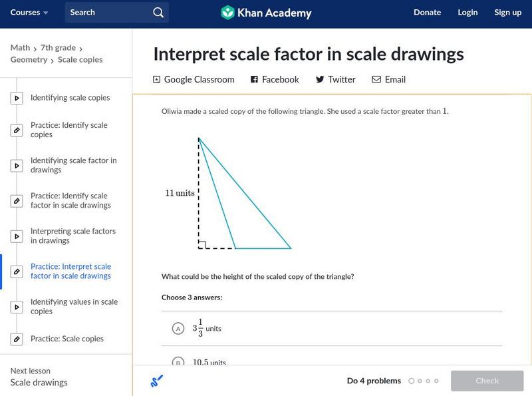Image resolution: width=532 pixels, height=396 pixels.
Task: Click play icon for Identifying scale copies
Action: [17, 98]
